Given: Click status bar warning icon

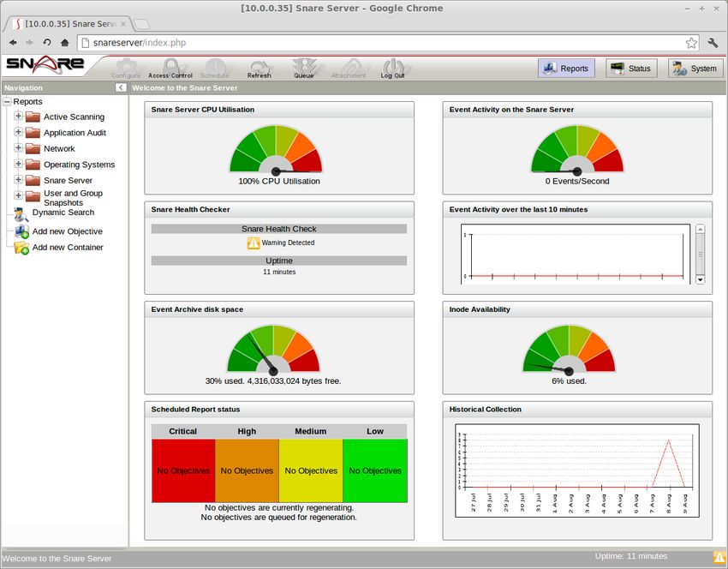Looking at the screenshot, I should pos(719,557).
